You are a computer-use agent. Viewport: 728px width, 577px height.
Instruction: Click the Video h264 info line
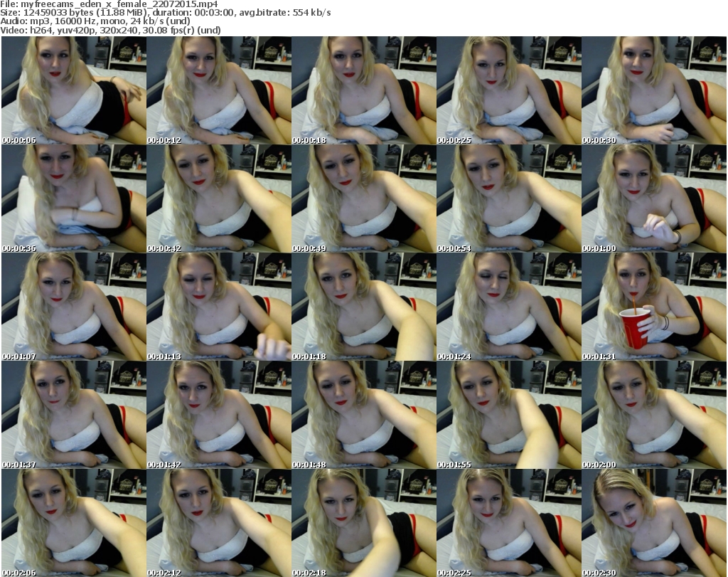pyautogui.click(x=110, y=30)
